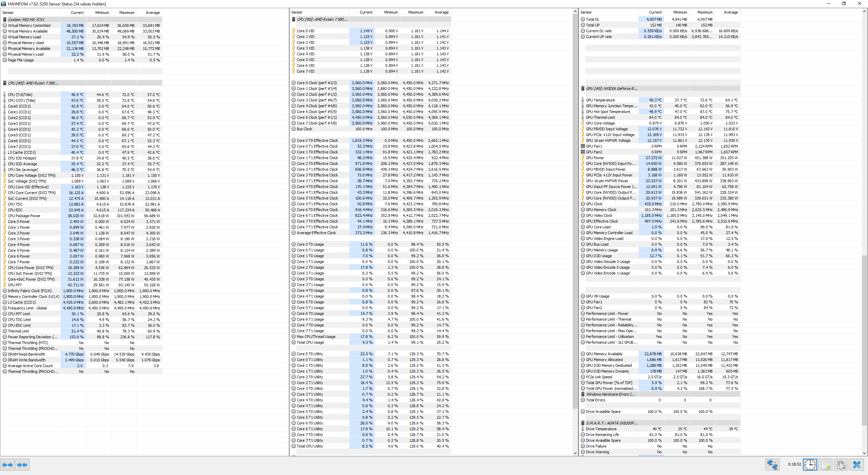
Task: Select CPU Package Power sensor row
Action: point(24,216)
